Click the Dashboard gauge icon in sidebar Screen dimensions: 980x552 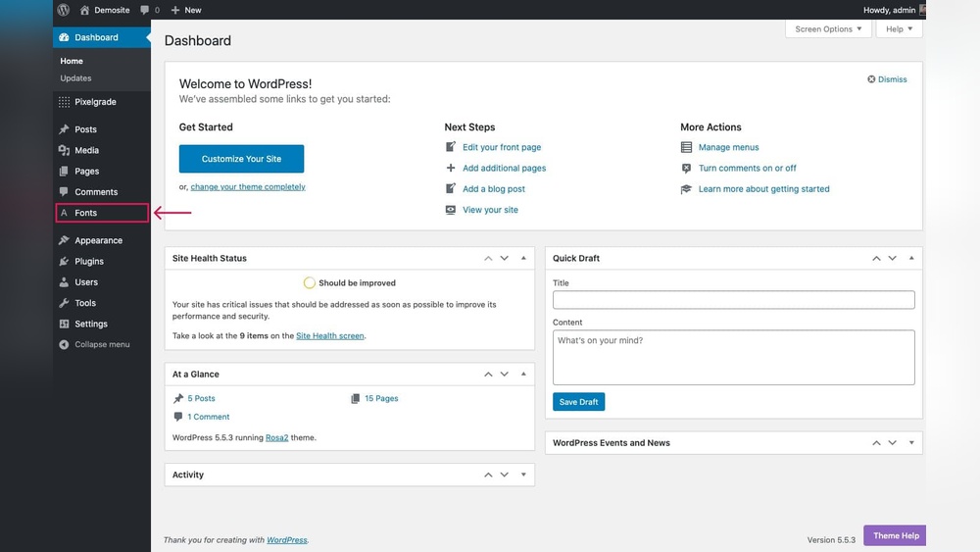coord(64,37)
